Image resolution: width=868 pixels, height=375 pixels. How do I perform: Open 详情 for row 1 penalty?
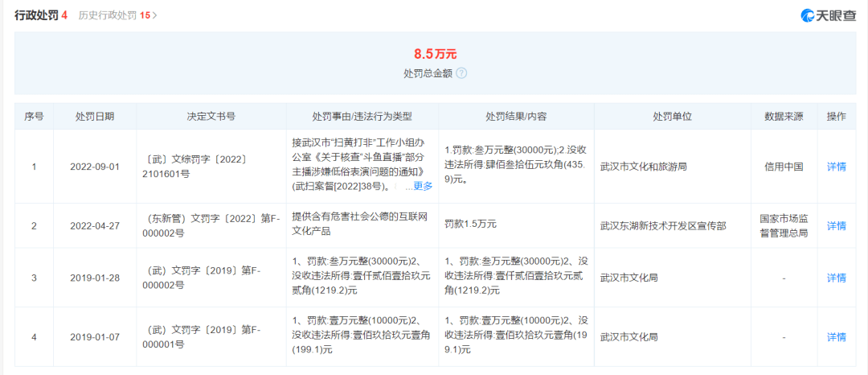836,167
